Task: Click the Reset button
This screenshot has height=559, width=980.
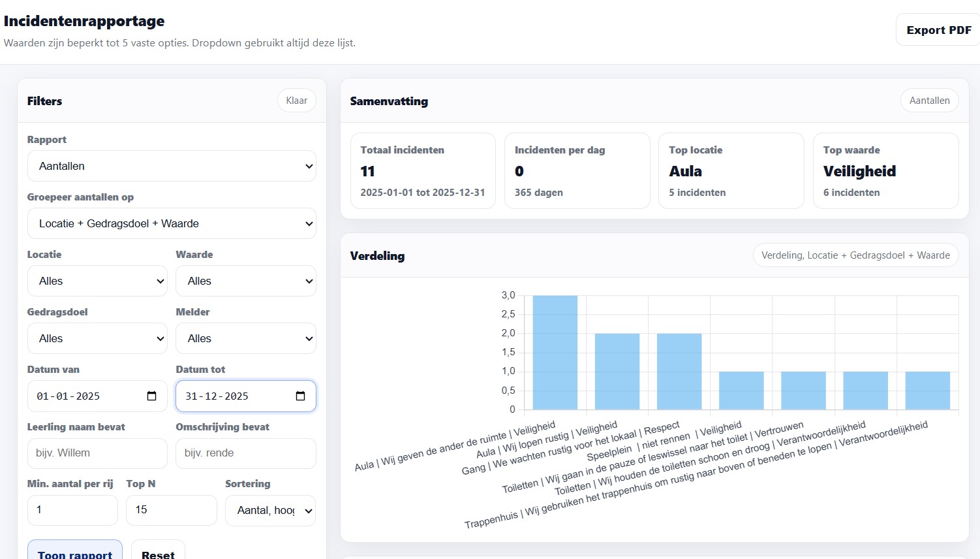Action: [158, 552]
